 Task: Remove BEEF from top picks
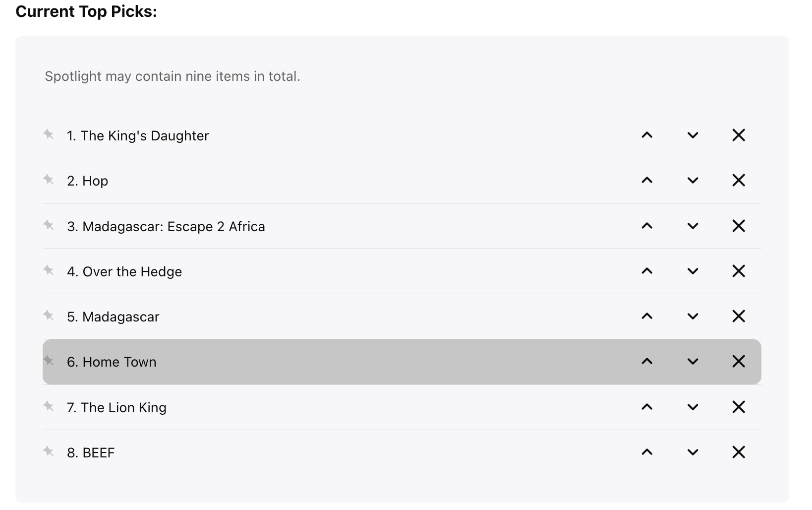click(x=738, y=452)
